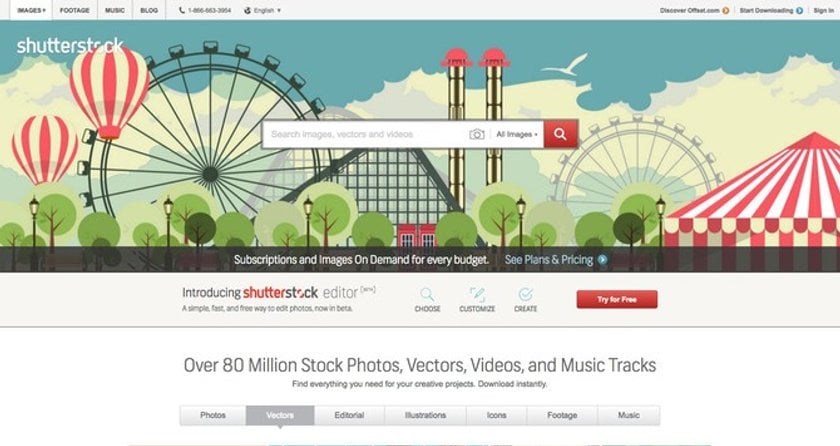The image size is (840, 446).
Task: Click the Customize pencil icon
Action: click(477, 294)
